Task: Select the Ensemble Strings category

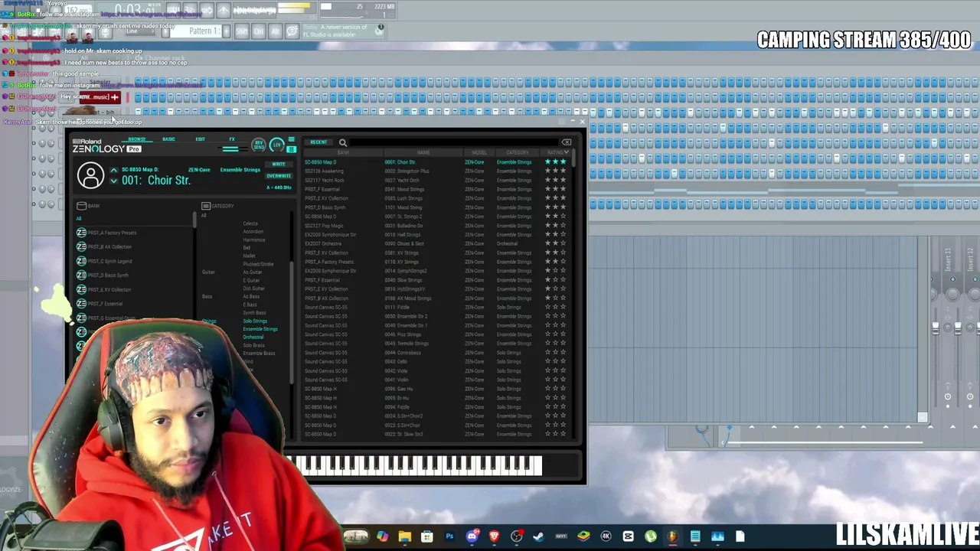Action: pos(260,329)
